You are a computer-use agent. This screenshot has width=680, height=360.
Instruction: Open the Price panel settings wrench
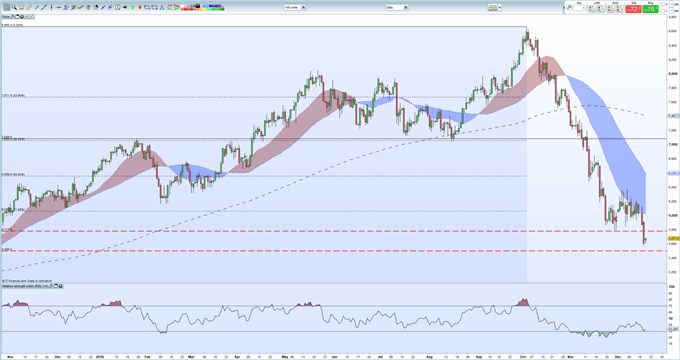point(12,16)
